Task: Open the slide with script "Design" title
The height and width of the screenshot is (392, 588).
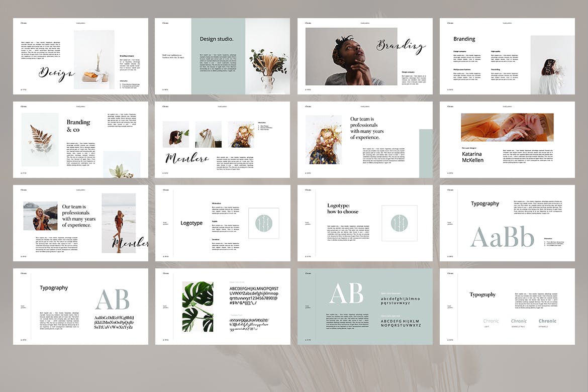Action: click(x=80, y=56)
